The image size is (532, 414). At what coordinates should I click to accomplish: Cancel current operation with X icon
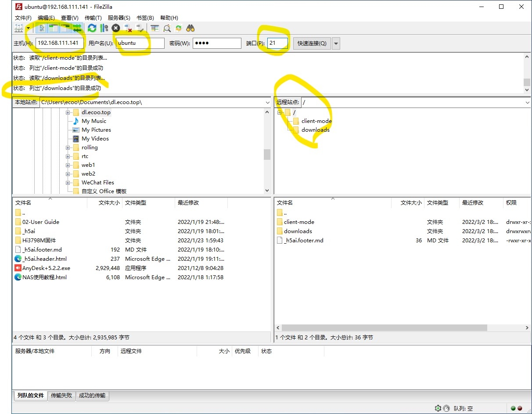pyautogui.click(x=116, y=29)
